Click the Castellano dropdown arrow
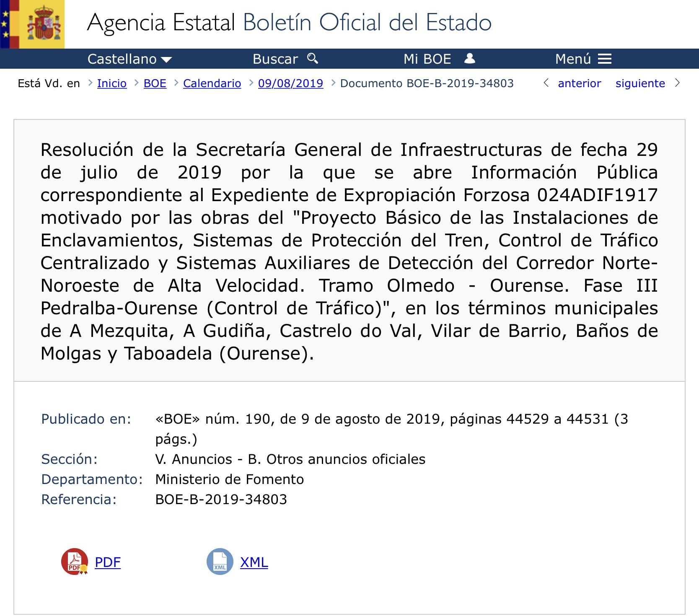 (x=166, y=60)
